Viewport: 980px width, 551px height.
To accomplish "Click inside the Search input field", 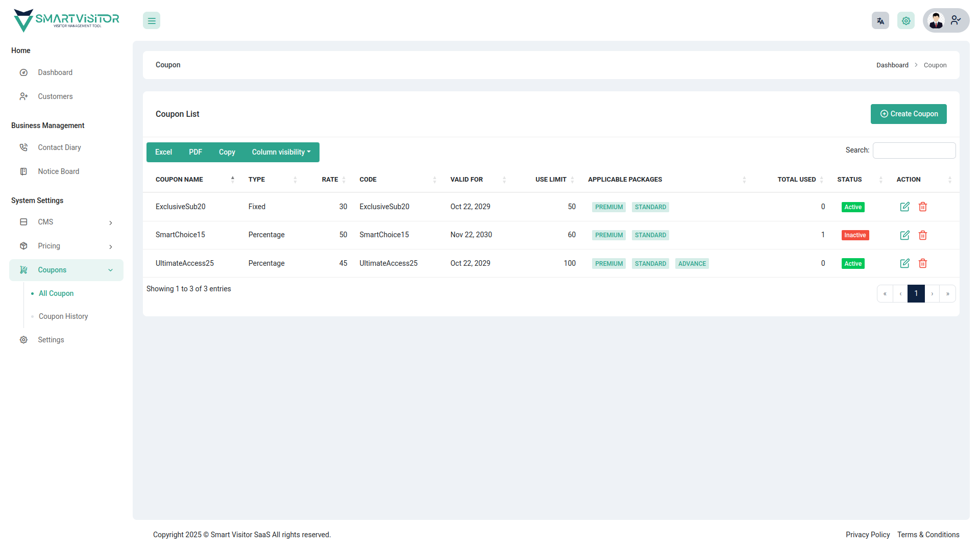I will click(x=914, y=150).
